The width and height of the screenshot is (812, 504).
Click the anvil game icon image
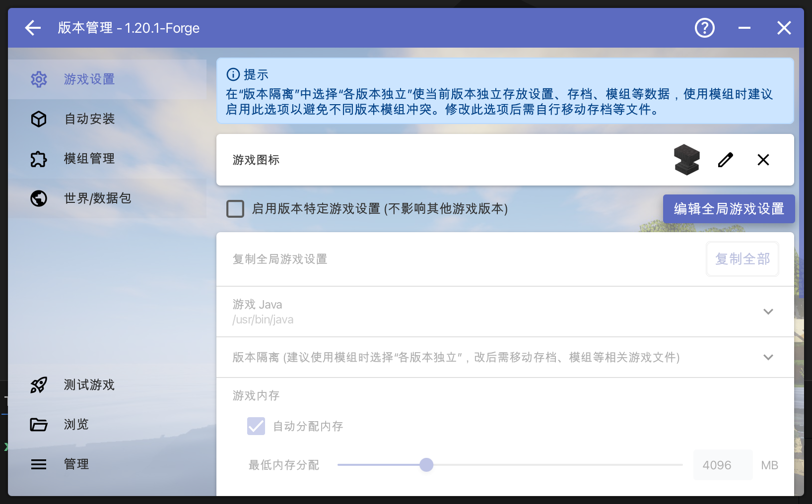click(686, 160)
